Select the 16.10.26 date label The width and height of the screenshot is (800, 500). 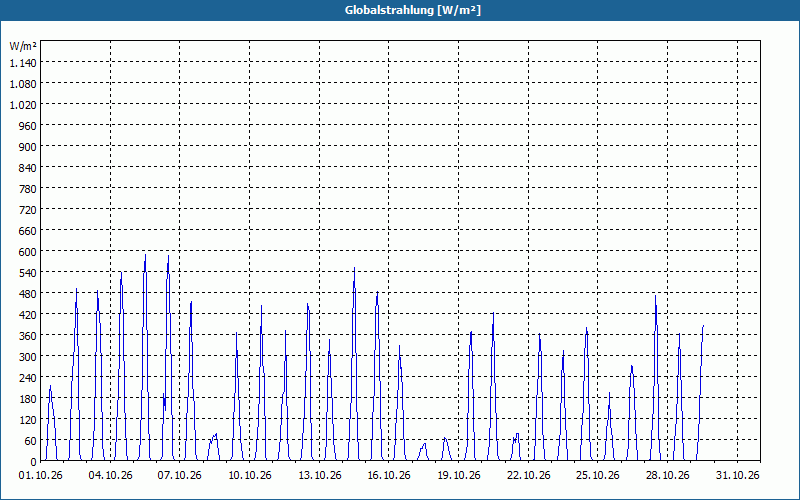coord(389,476)
